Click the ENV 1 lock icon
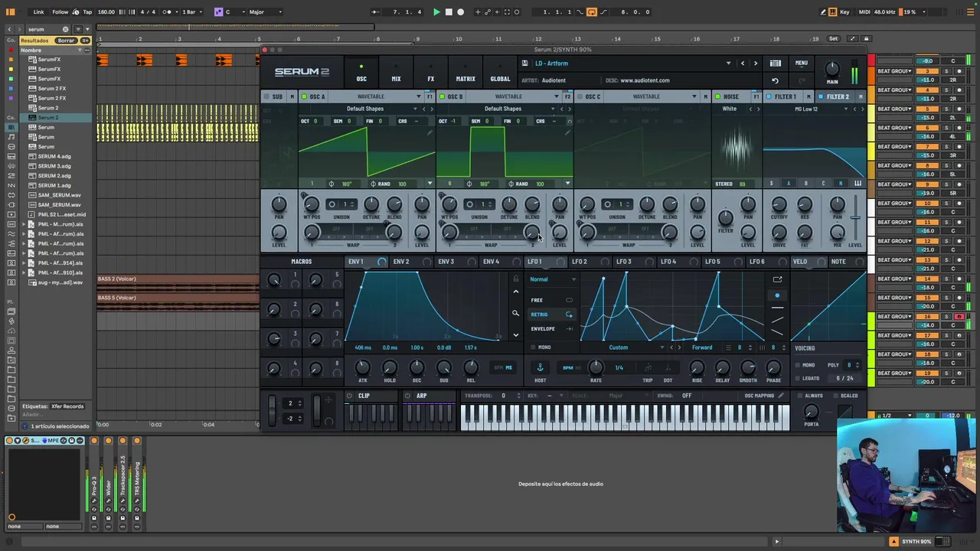 [x=515, y=279]
